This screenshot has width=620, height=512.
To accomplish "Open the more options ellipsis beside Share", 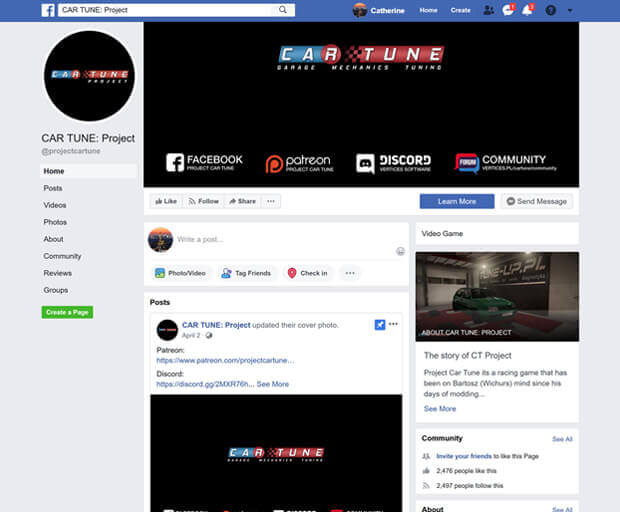I will coord(271,201).
